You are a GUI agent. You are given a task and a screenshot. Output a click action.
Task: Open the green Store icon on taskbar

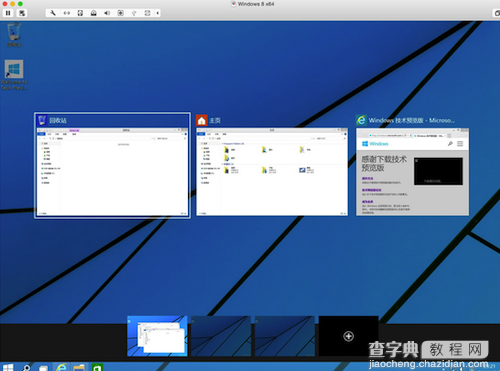(x=97, y=368)
